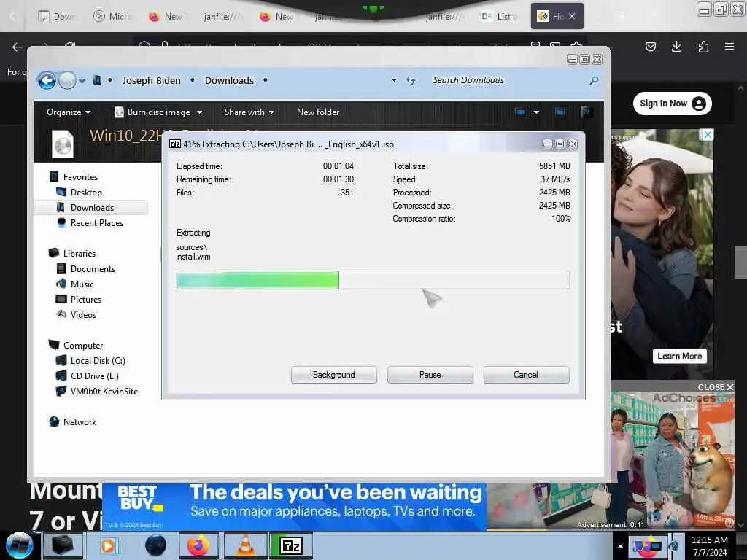Open Firefox from the taskbar
This screenshot has height=560, width=747.
point(198,545)
